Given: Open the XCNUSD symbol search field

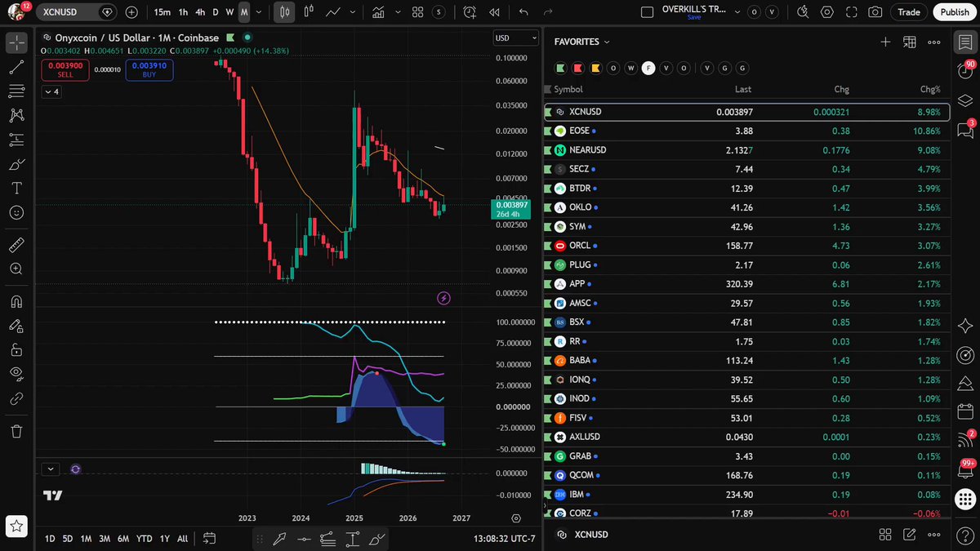Looking at the screenshot, I should [77, 12].
